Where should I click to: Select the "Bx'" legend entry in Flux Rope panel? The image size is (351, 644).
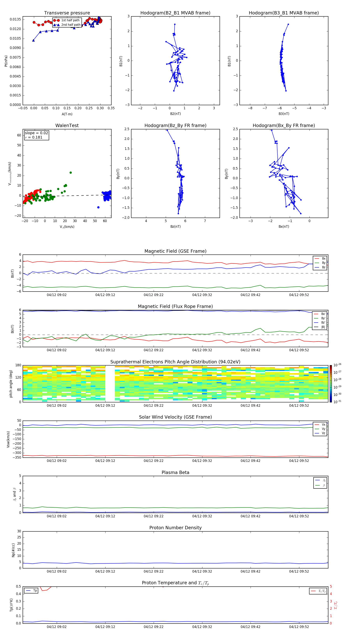[320, 314]
